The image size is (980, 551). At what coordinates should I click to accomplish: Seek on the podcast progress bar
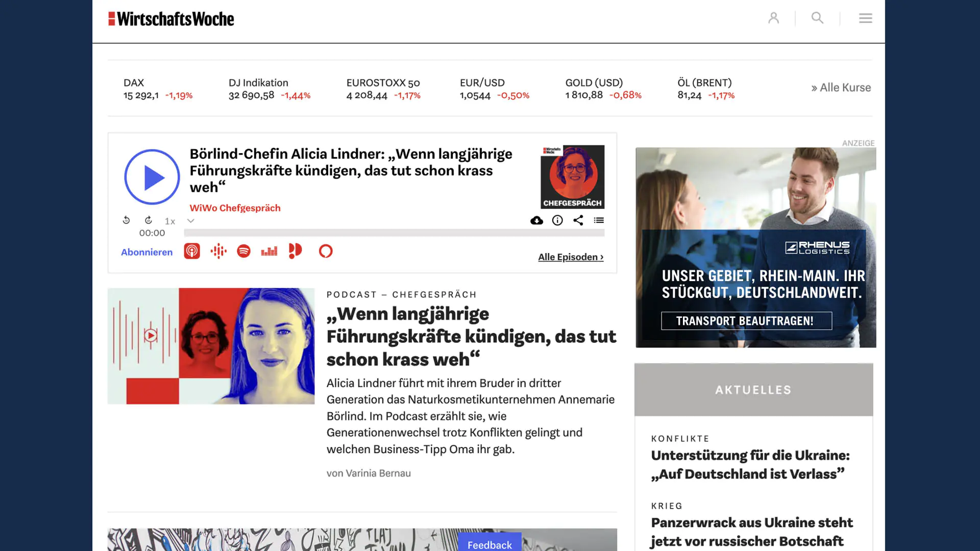[394, 233]
